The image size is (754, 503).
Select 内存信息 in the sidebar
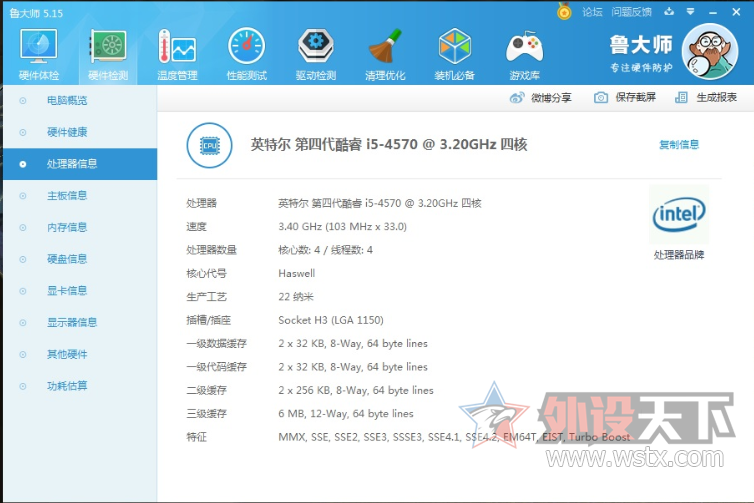click(x=80, y=227)
